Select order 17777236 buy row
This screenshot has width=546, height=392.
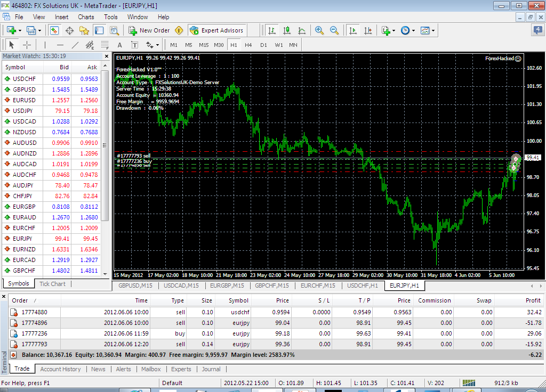pos(276,333)
